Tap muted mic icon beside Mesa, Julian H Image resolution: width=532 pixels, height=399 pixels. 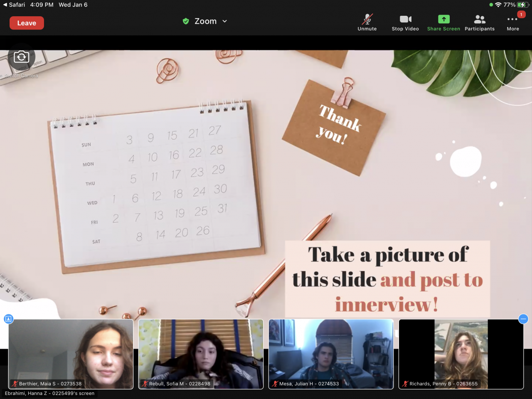point(275,384)
